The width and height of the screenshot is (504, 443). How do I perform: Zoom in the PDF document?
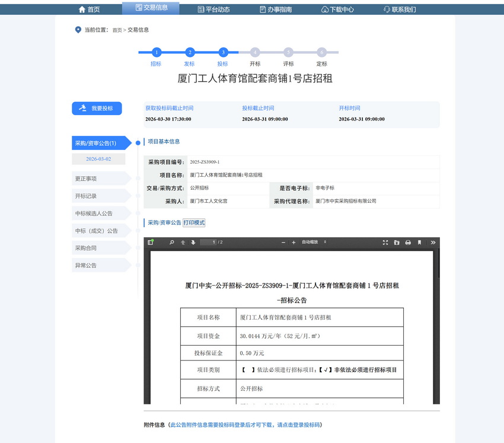point(294,242)
